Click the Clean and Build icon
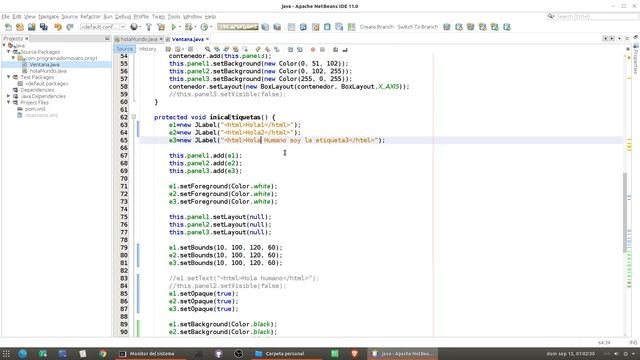 pos(161,27)
